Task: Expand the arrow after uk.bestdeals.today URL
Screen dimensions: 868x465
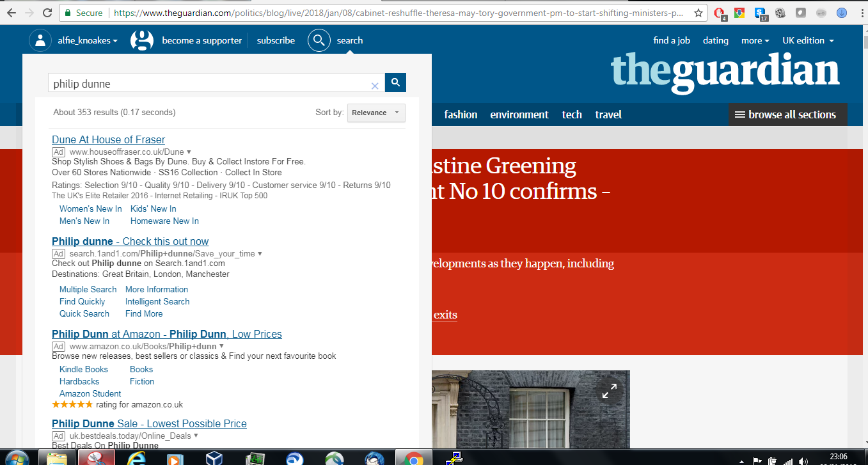Action: coord(196,436)
